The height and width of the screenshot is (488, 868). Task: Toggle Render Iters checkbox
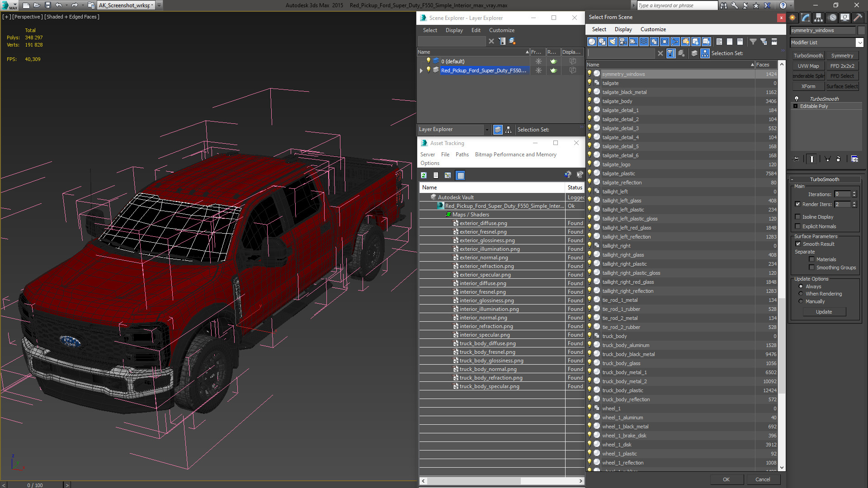click(797, 204)
